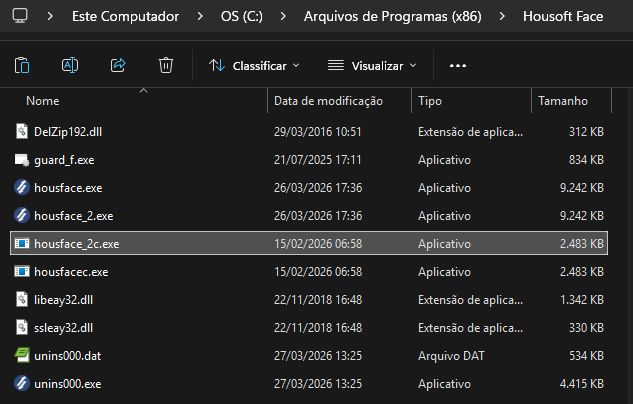
Task: Click the Rename icon in toolbar
Action: [x=70, y=66]
